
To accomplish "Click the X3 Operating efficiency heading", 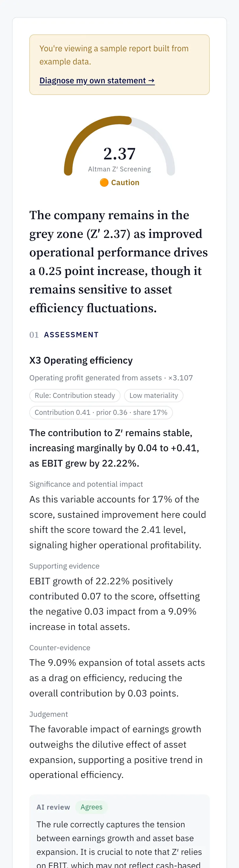I will pos(81,360).
